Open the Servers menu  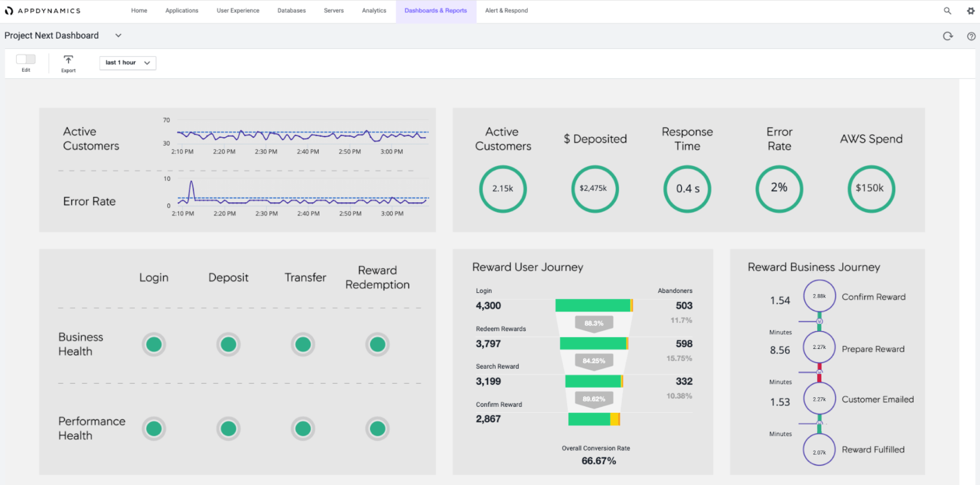point(334,11)
